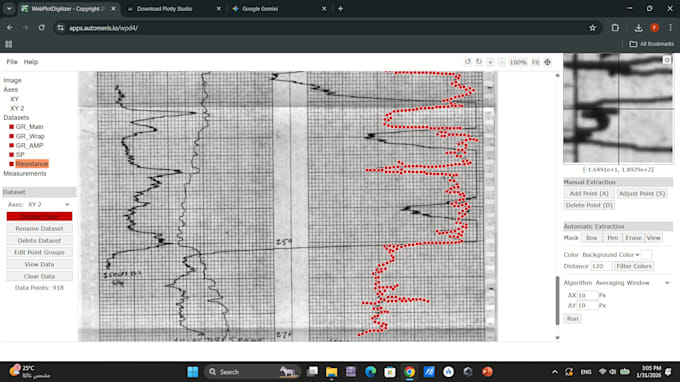The image size is (680, 382).
Task: Open a new browser tab
Action: pyautogui.click(x=340, y=9)
